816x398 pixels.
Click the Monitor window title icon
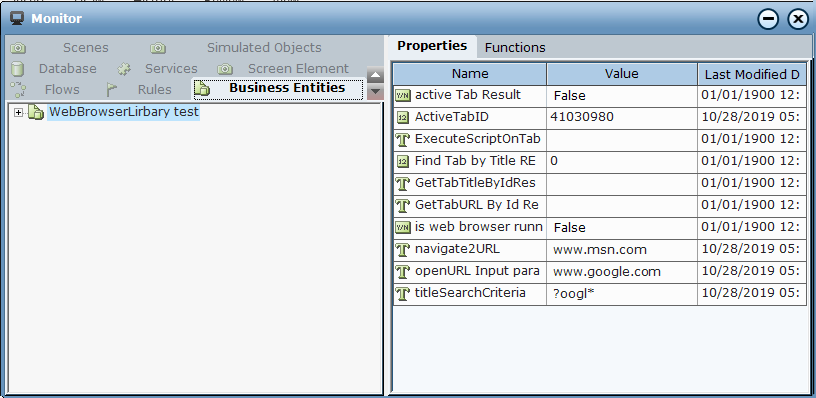point(17,19)
